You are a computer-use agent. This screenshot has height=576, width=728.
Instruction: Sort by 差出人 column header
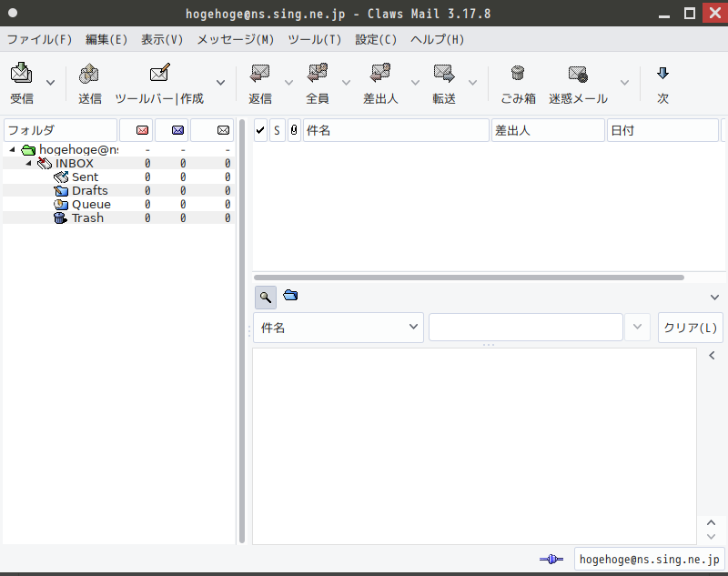pos(548,130)
